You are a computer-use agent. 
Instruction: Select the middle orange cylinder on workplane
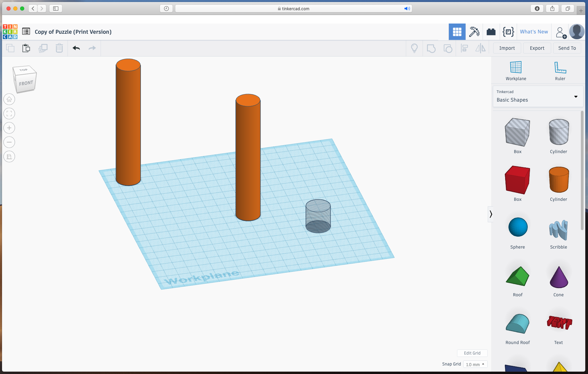click(x=248, y=158)
